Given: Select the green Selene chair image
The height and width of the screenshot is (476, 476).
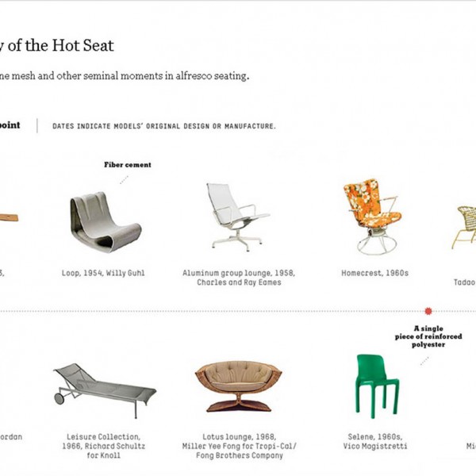Looking at the screenshot, I should (x=376, y=385).
